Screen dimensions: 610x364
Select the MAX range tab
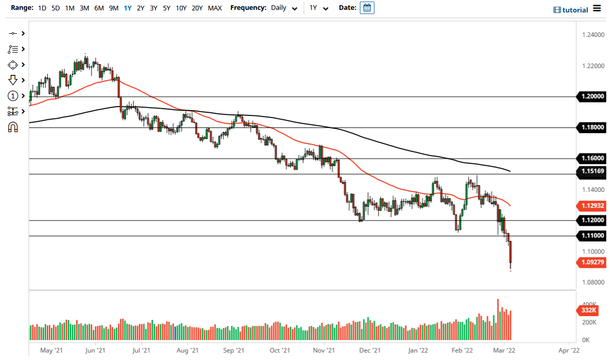point(215,8)
